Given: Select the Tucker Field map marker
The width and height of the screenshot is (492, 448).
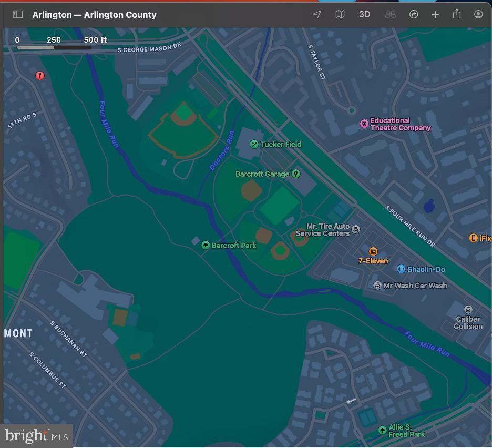Looking at the screenshot, I should [x=254, y=144].
